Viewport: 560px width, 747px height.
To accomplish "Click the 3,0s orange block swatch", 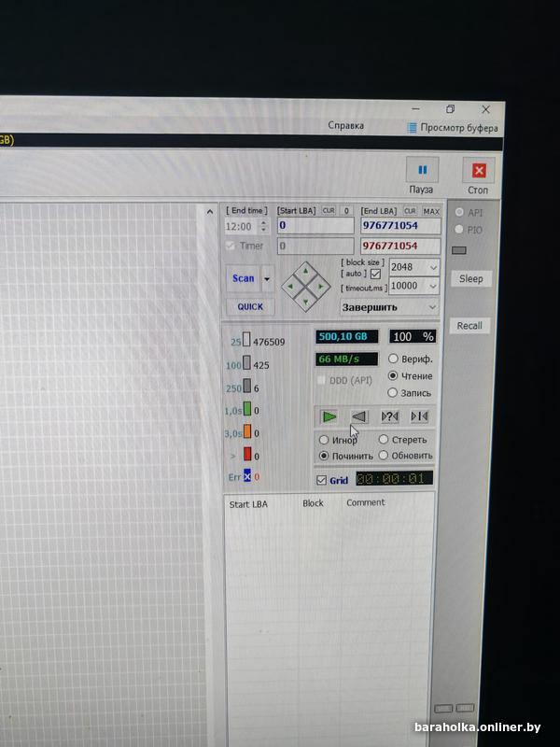I will point(247,431).
